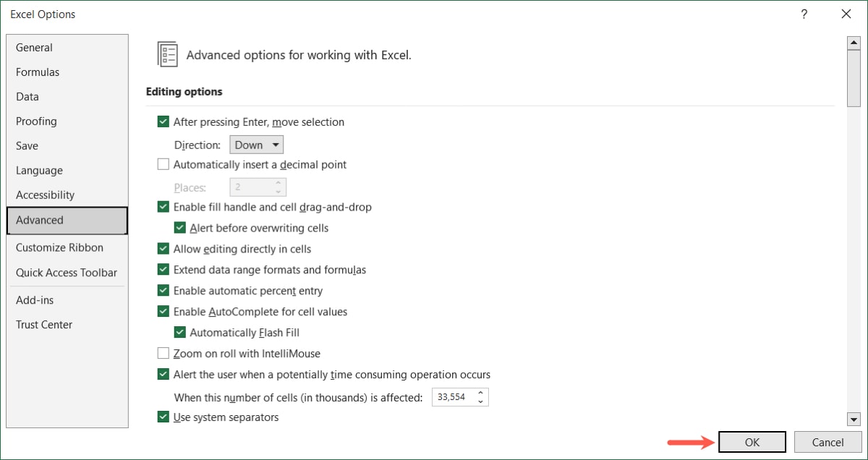Confirm settings with the OK button
Viewport: 868px width, 460px height.
[752, 441]
